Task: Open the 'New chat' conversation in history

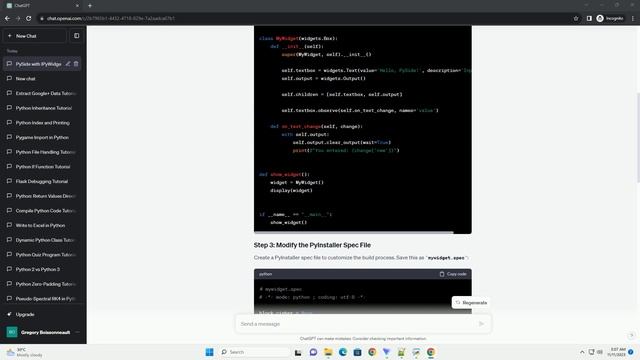Action: point(42,78)
